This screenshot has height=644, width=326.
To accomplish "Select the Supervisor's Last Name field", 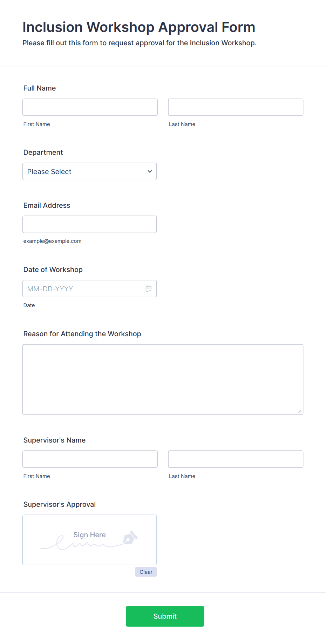I will pos(236,459).
